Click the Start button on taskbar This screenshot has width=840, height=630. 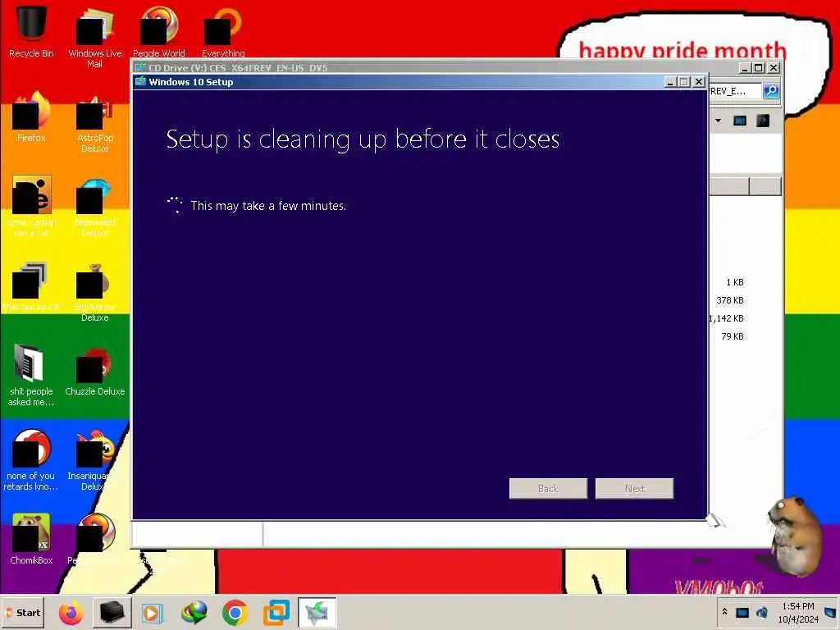[22, 613]
